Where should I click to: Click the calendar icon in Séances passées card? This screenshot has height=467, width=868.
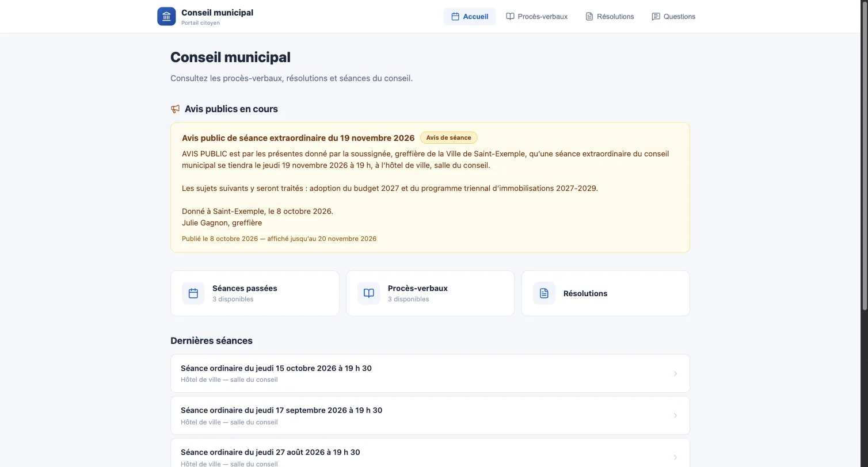coord(193,293)
